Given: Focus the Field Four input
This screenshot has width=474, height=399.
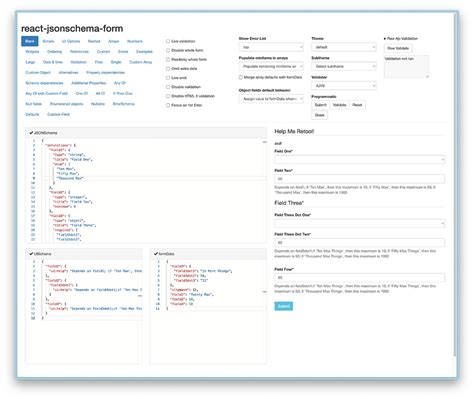Looking at the screenshot, I should (359, 278).
